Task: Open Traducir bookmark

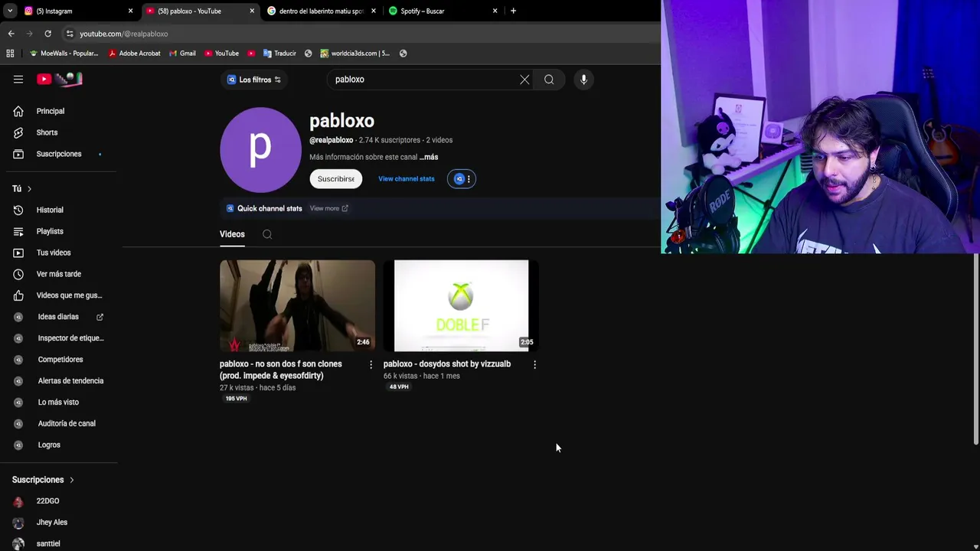Action: [x=279, y=54]
